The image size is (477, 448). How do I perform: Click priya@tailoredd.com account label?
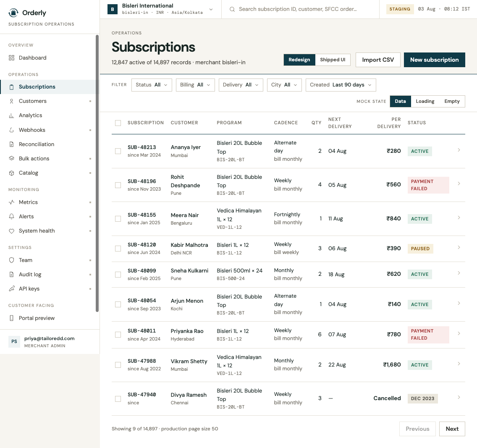tap(49, 338)
